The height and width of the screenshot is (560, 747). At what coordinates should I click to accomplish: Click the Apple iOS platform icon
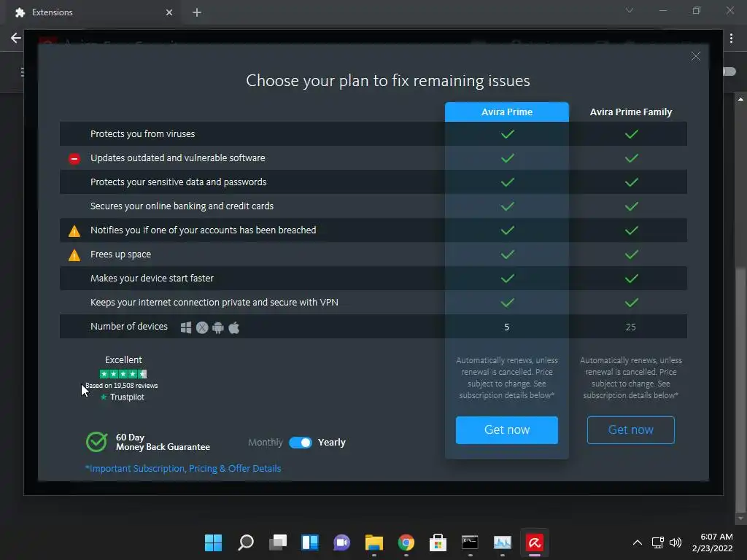(x=234, y=327)
